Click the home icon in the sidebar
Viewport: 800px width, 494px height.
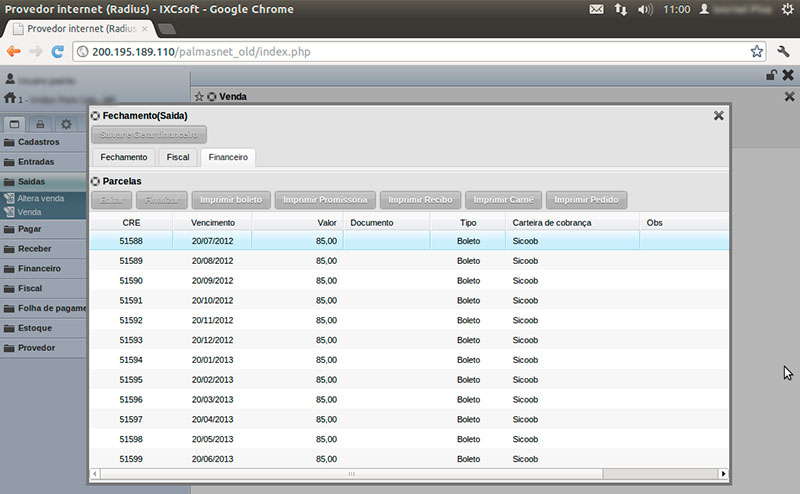pyautogui.click(x=10, y=97)
